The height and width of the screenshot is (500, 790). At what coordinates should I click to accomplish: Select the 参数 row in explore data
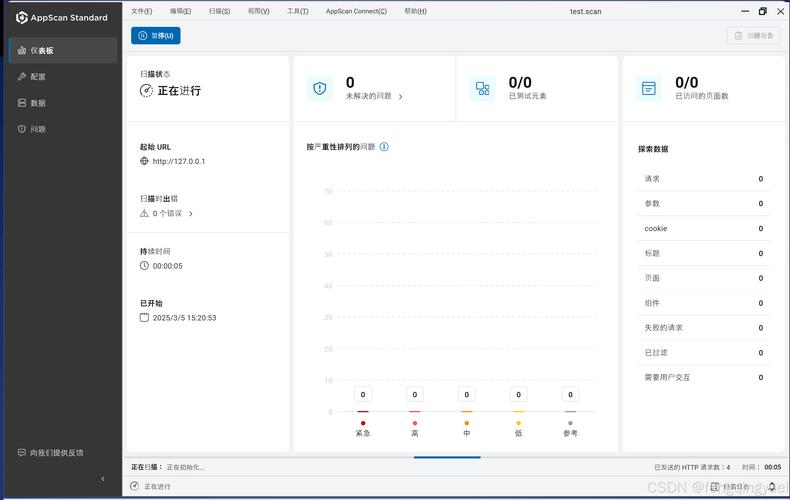[704, 204]
